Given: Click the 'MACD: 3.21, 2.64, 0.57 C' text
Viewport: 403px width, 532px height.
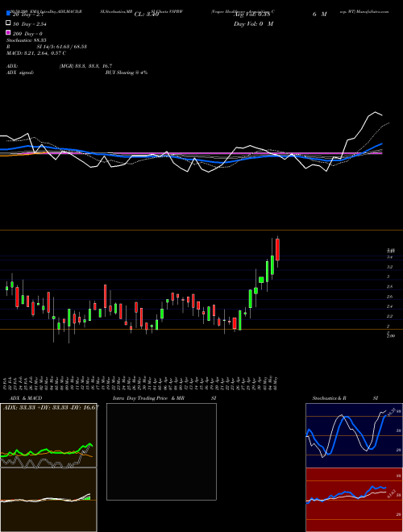Looking at the screenshot, I should pos(36,53).
